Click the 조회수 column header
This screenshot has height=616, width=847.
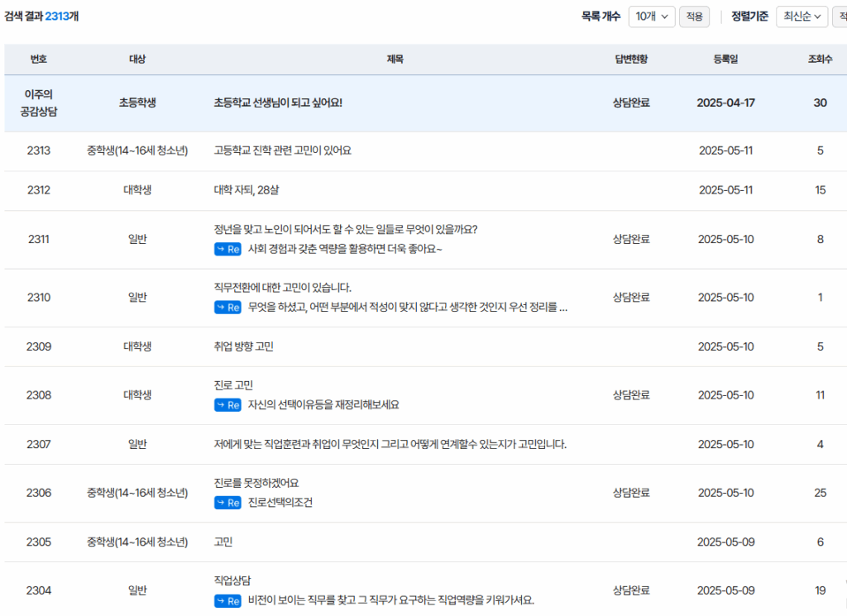(x=820, y=60)
